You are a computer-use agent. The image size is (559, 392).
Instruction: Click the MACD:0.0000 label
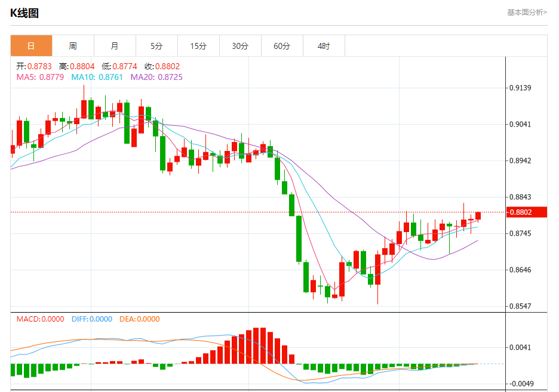pyautogui.click(x=40, y=319)
